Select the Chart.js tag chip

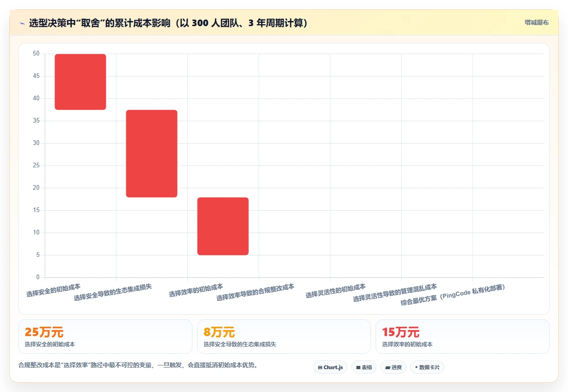(x=330, y=367)
